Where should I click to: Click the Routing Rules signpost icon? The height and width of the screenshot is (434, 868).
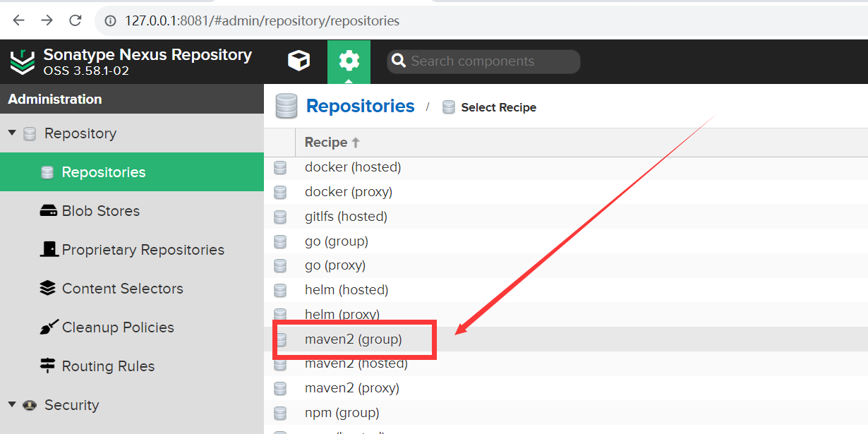tap(48, 366)
